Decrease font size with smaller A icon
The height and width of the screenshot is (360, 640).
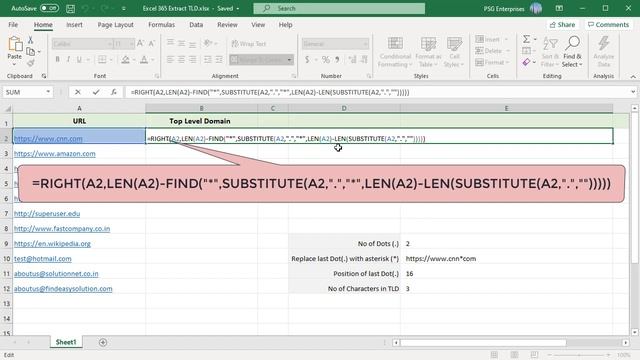(151, 43)
